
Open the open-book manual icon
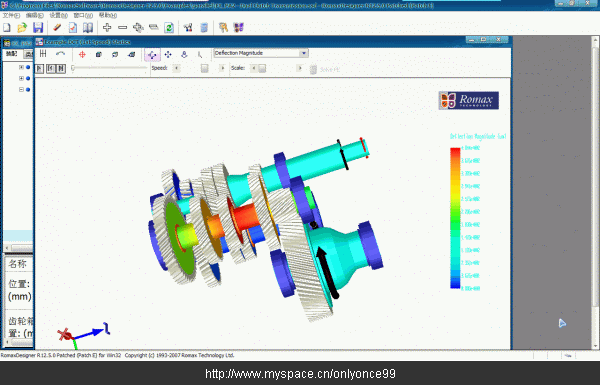pos(88,28)
